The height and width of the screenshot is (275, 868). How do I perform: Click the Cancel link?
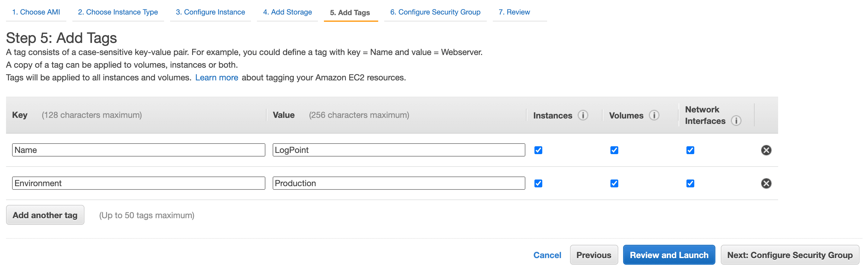pyautogui.click(x=547, y=255)
